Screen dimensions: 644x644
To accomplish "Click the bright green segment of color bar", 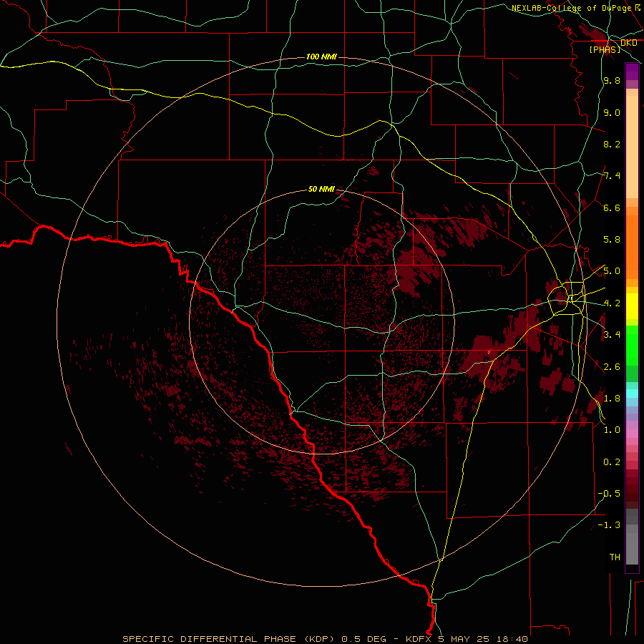I will pyautogui.click(x=632, y=346).
